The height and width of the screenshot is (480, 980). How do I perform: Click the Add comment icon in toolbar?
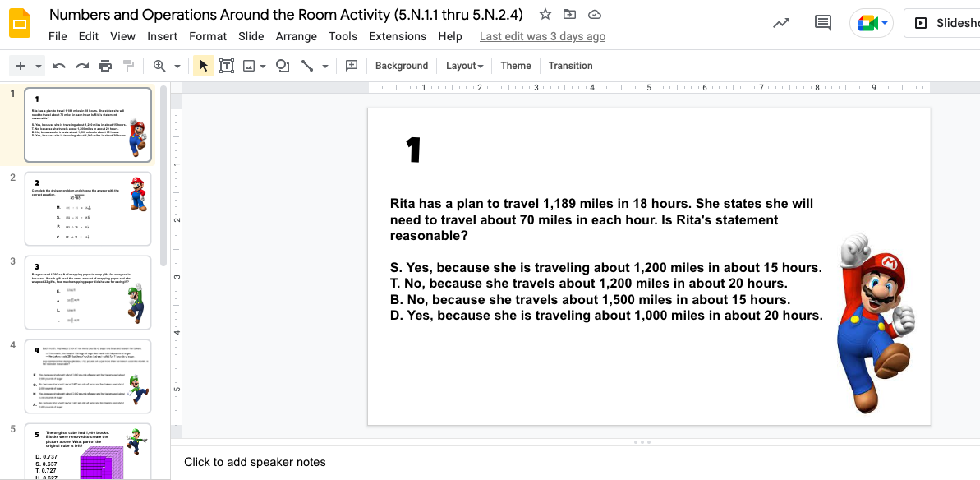[x=352, y=66]
